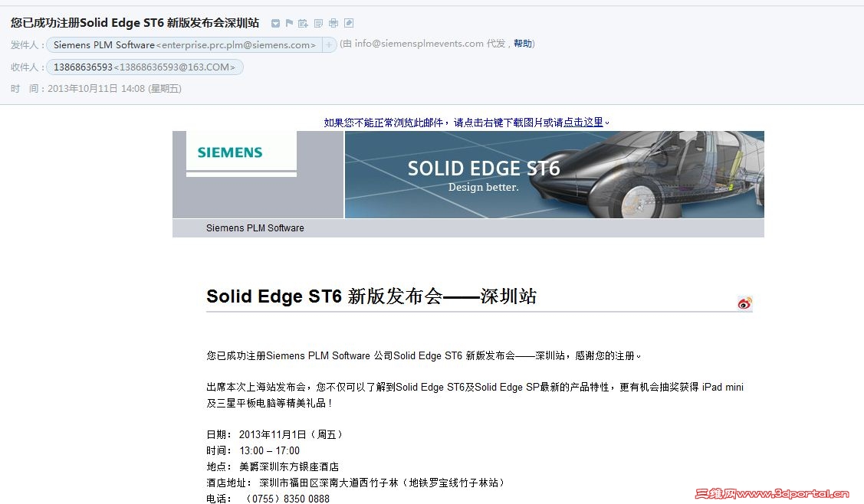Open the 帮助 help link

pyautogui.click(x=523, y=44)
